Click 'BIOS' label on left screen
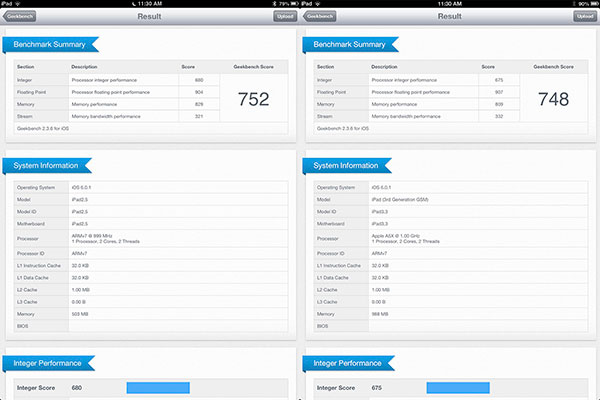 click(23, 326)
